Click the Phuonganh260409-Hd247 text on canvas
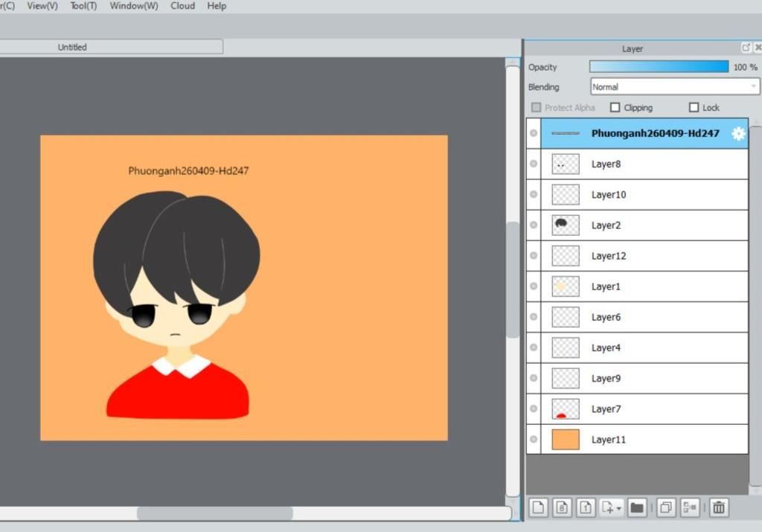762x532 pixels. tap(188, 171)
